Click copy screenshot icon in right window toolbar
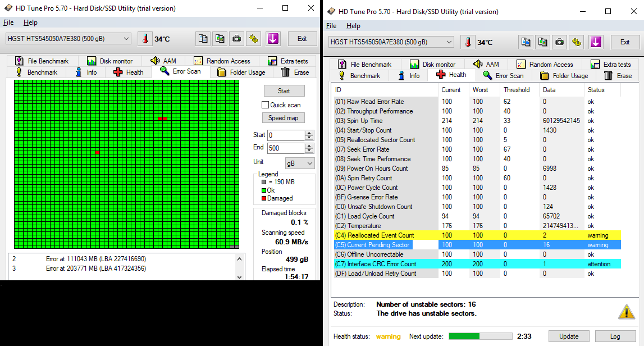644x346 pixels. [x=542, y=42]
